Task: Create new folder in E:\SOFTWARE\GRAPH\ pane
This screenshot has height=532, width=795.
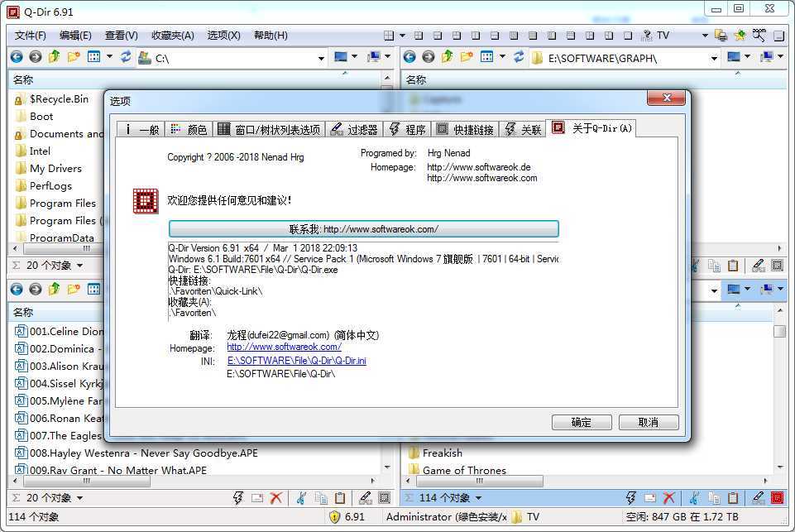Action: click(x=467, y=57)
